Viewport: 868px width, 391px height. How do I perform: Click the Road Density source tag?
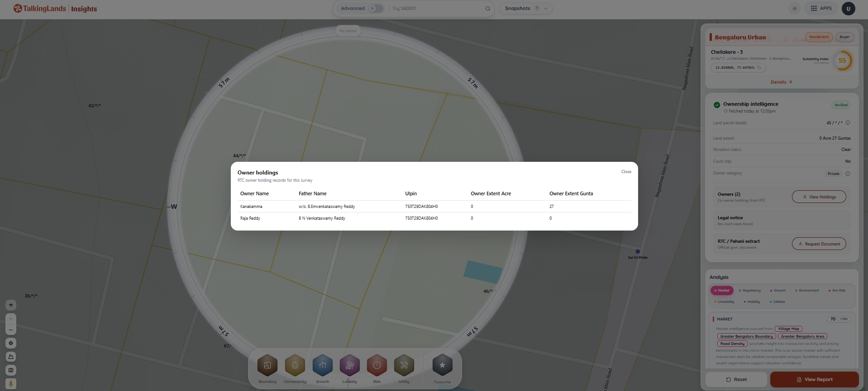pyautogui.click(x=732, y=344)
